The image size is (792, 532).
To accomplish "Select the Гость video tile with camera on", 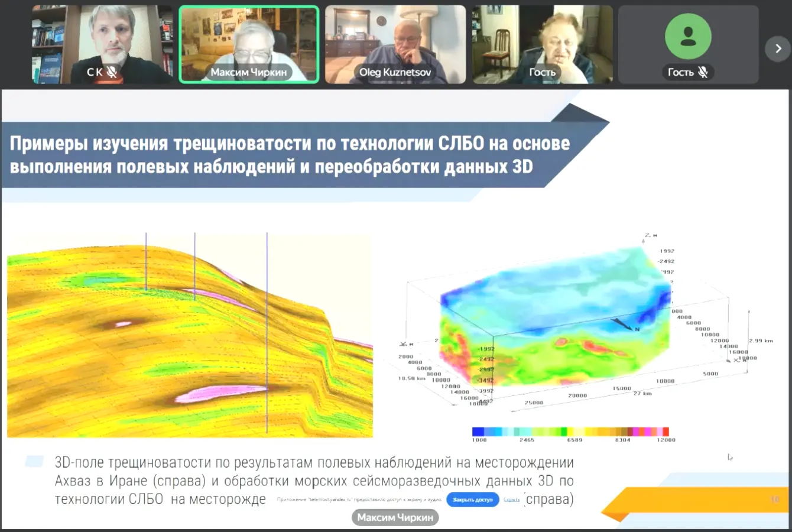I will (542, 41).
